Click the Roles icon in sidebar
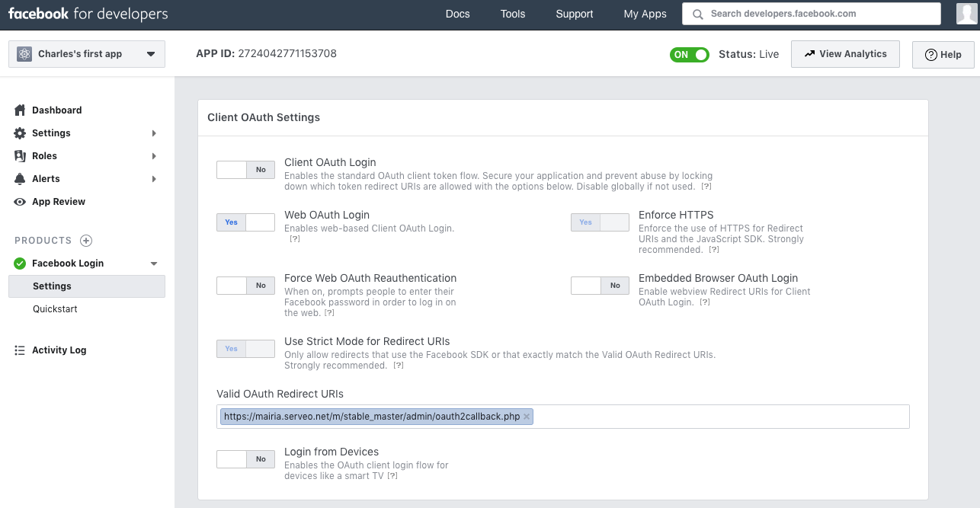Viewport: 980px width, 508px height. 20,156
